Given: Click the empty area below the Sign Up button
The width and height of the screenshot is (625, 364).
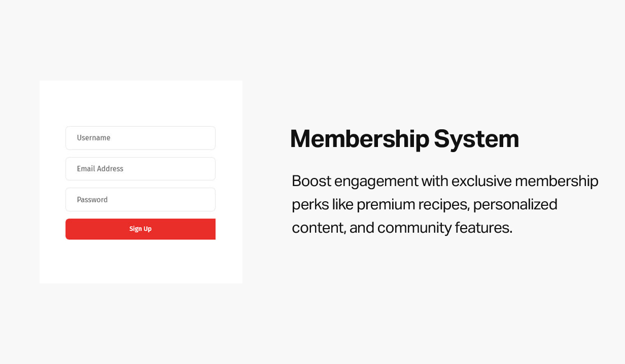Looking at the screenshot, I should point(141,261).
